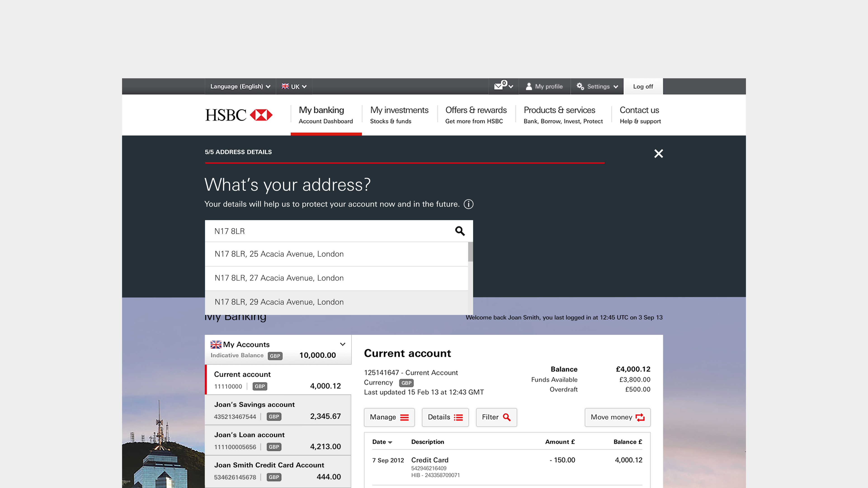Select 25 Acacia Avenue address suggestion
Screen dimensions: 868x488
[x=336, y=254]
